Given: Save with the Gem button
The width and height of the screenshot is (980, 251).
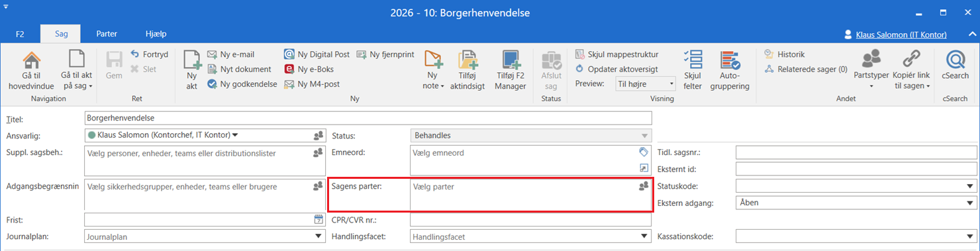Looking at the screenshot, I should click(114, 66).
